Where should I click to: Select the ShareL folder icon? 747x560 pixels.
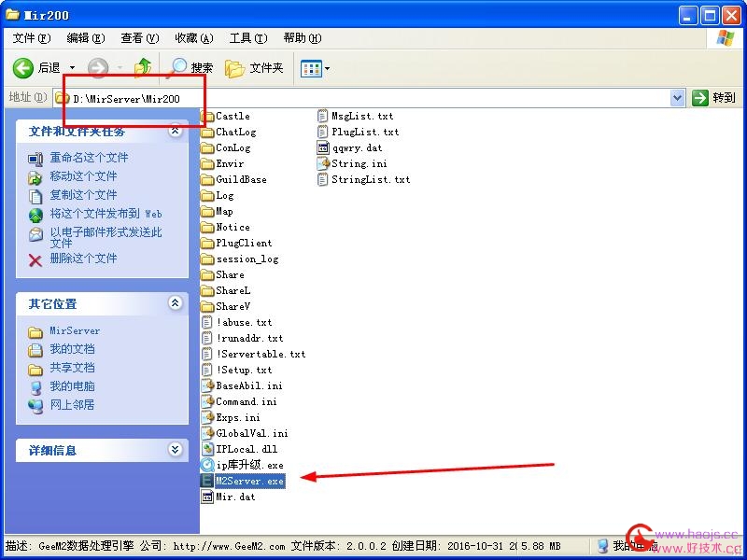207,291
